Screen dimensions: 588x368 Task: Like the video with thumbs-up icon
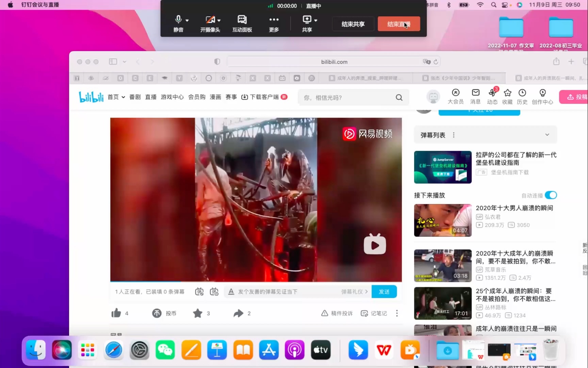tap(116, 313)
